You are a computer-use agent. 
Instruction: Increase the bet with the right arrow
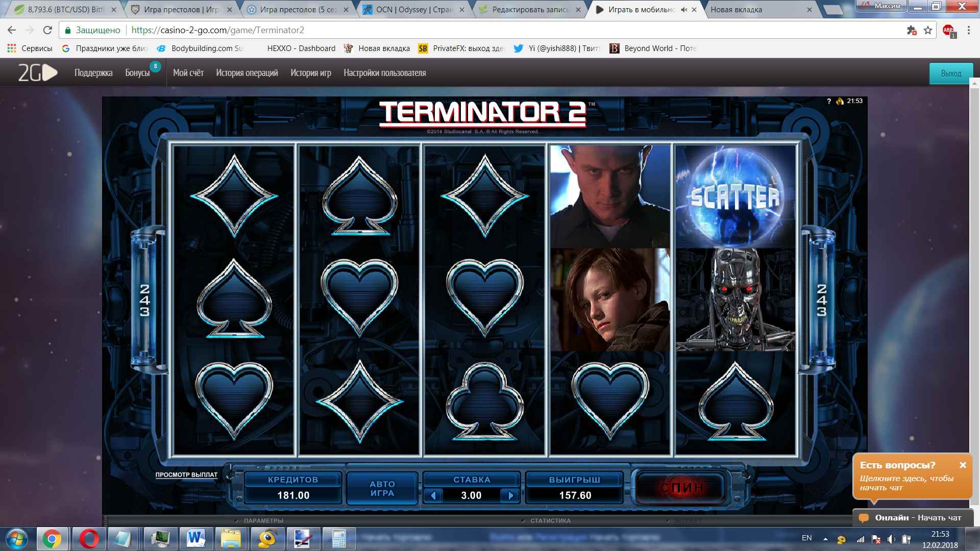click(x=510, y=495)
